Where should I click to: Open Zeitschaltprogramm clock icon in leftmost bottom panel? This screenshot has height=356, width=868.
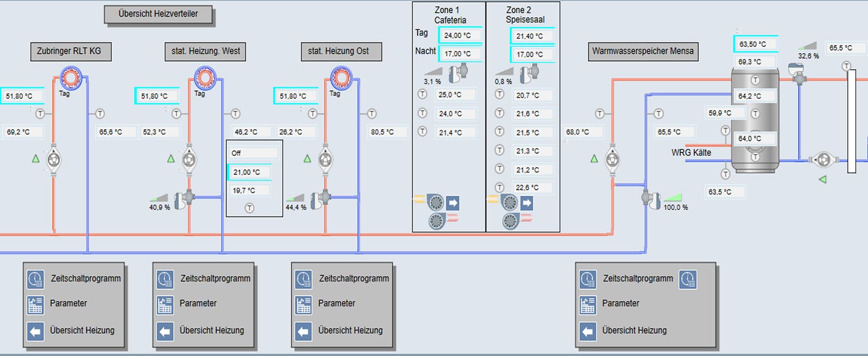pos(35,279)
